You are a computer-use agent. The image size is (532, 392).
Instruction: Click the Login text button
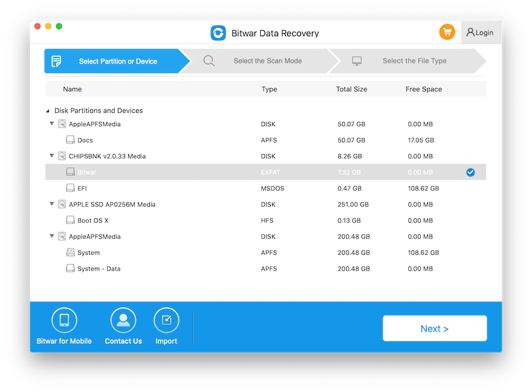(484, 33)
